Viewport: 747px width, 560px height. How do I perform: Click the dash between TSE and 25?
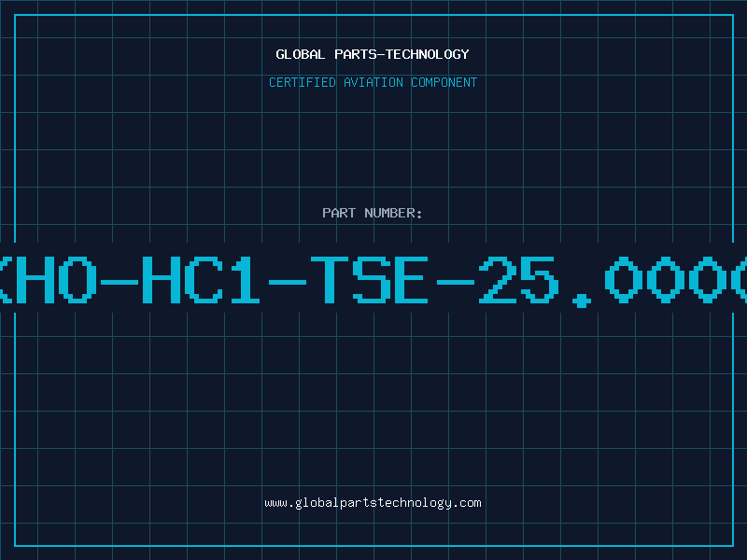pyautogui.click(x=455, y=283)
